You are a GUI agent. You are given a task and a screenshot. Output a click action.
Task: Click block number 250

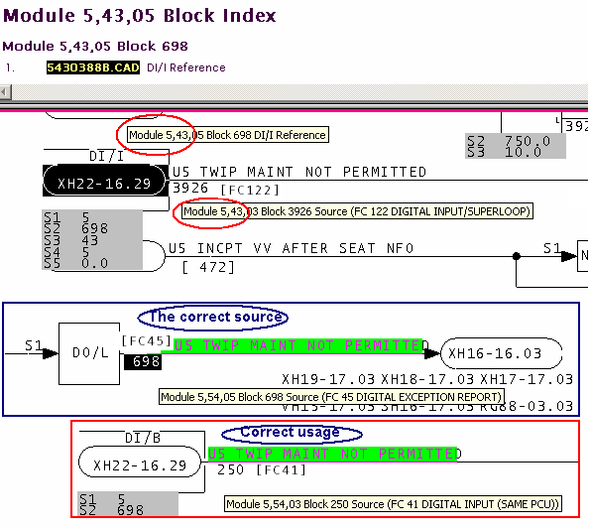point(230,470)
